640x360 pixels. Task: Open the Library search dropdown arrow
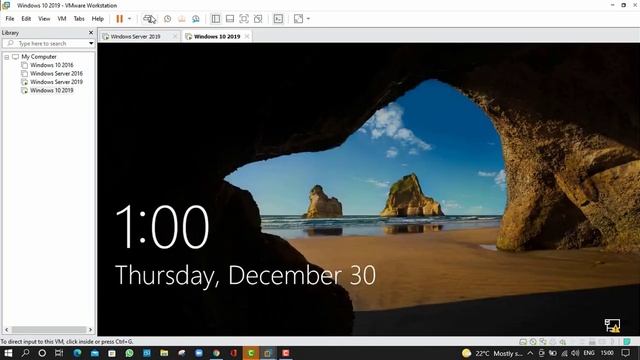91,43
